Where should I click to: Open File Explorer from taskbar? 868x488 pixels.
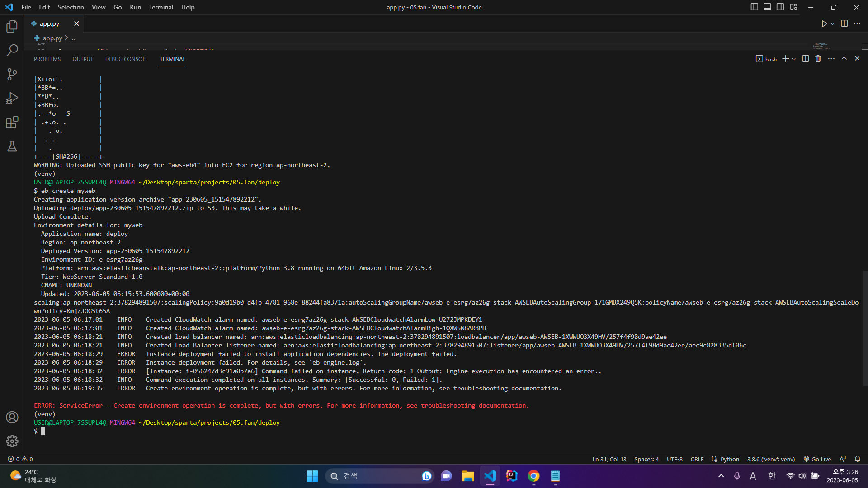pyautogui.click(x=468, y=476)
